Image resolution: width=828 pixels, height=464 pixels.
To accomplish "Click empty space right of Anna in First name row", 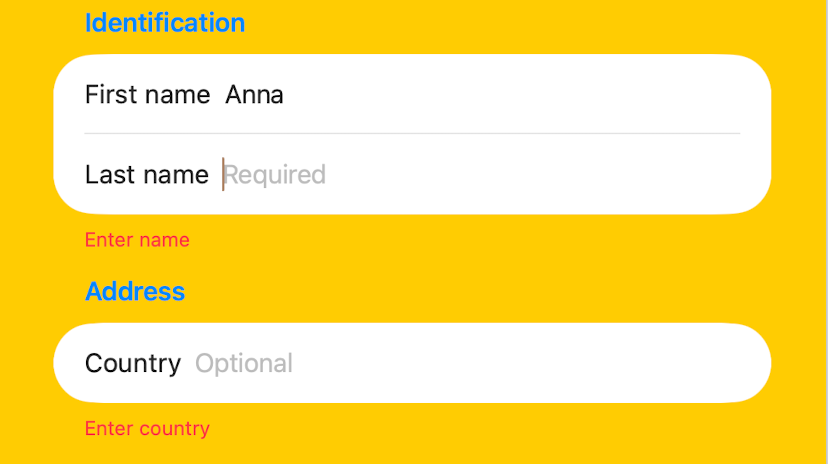I will 512,95.
